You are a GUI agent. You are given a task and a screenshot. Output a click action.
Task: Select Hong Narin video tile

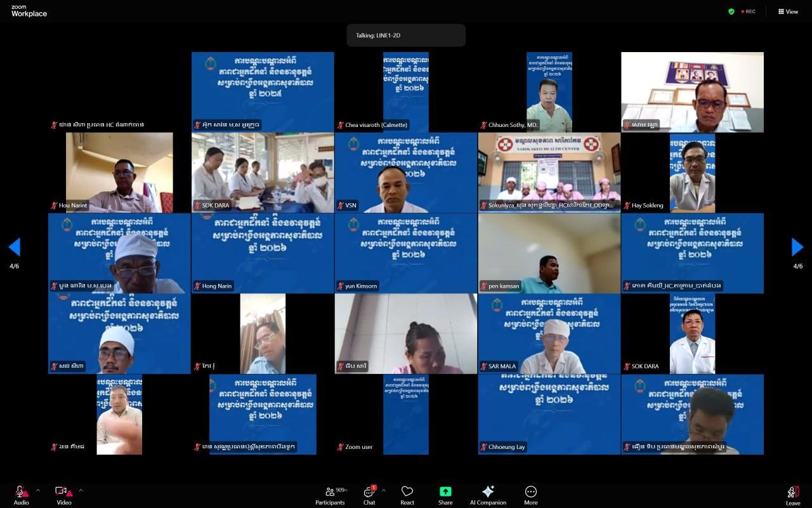click(263, 253)
